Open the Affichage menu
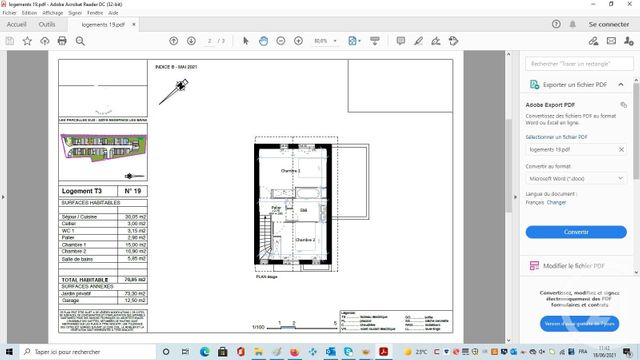The image size is (640, 360). [x=53, y=13]
